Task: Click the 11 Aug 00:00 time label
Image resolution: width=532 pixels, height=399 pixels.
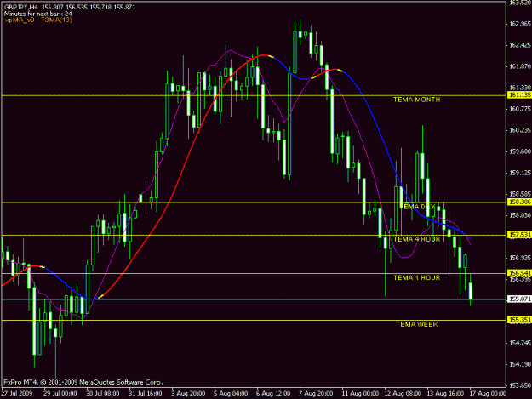Action: pos(360,394)
